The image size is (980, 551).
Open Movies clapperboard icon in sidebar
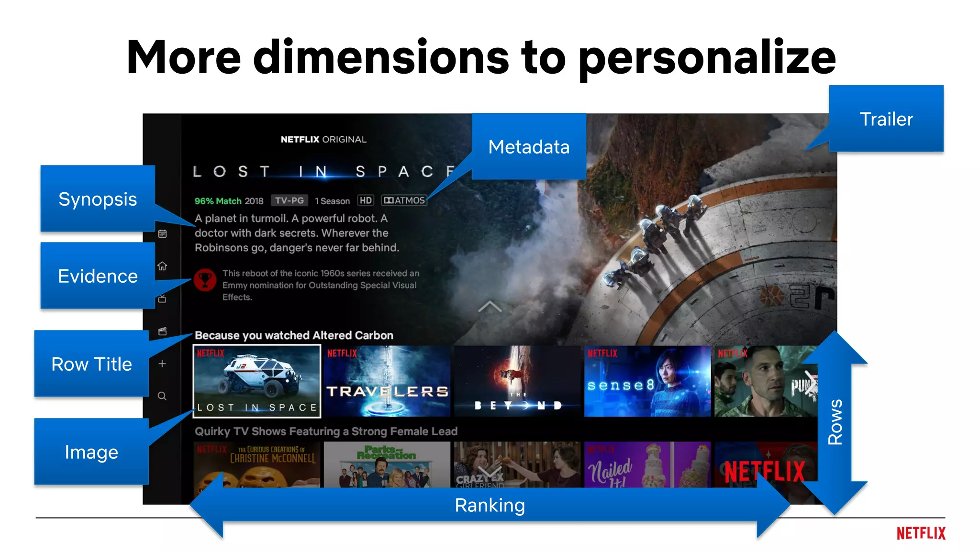tap(162, 331)
